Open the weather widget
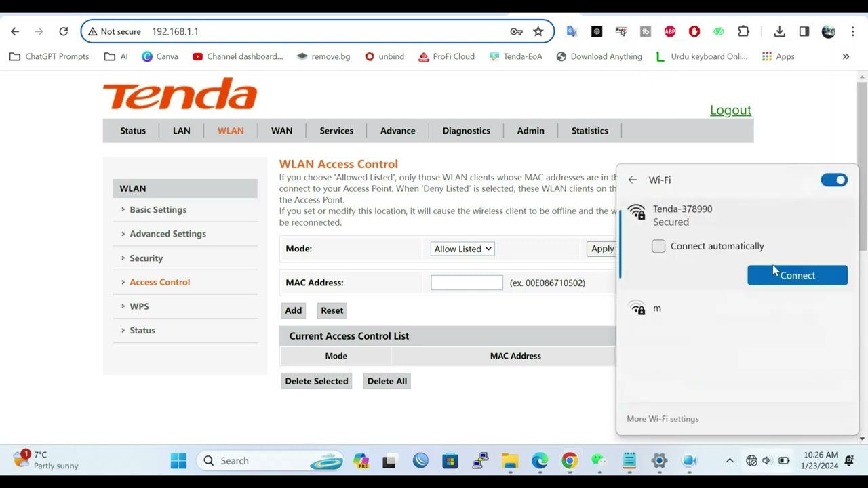868x488 pixels. (46, 460)
